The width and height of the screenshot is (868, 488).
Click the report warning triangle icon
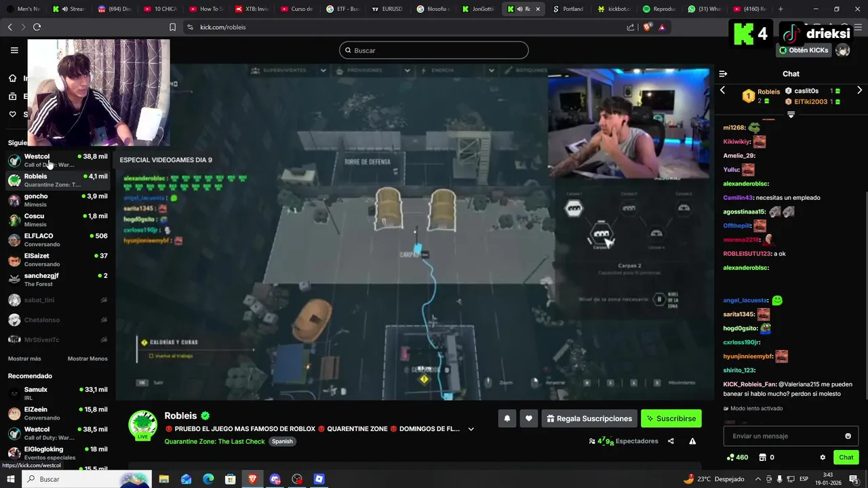692,441
